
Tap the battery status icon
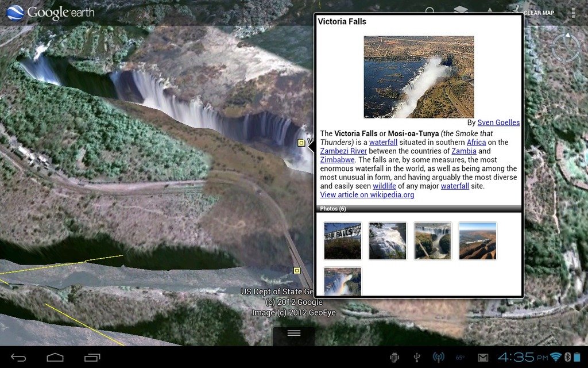[577, 356]
